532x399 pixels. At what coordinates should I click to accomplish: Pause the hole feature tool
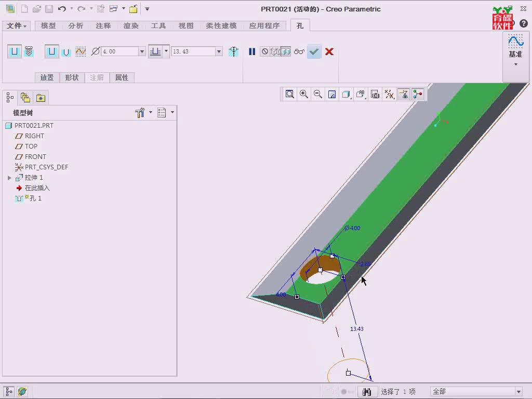[252, 51]
